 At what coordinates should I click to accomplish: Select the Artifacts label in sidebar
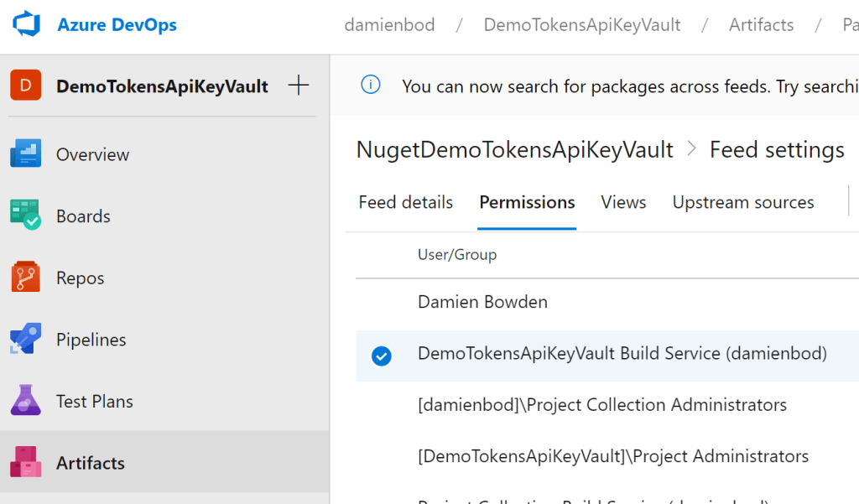coord(91,464)
